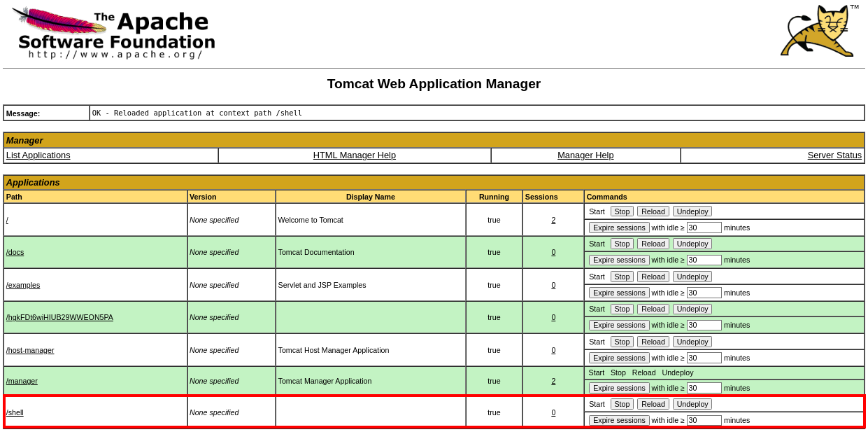Viewport: 868px width, 432px height.
Task: Focus idle minutes field for /hgkFDt6wiHIUB29WWEON5PA
Action: coord(704,325)
